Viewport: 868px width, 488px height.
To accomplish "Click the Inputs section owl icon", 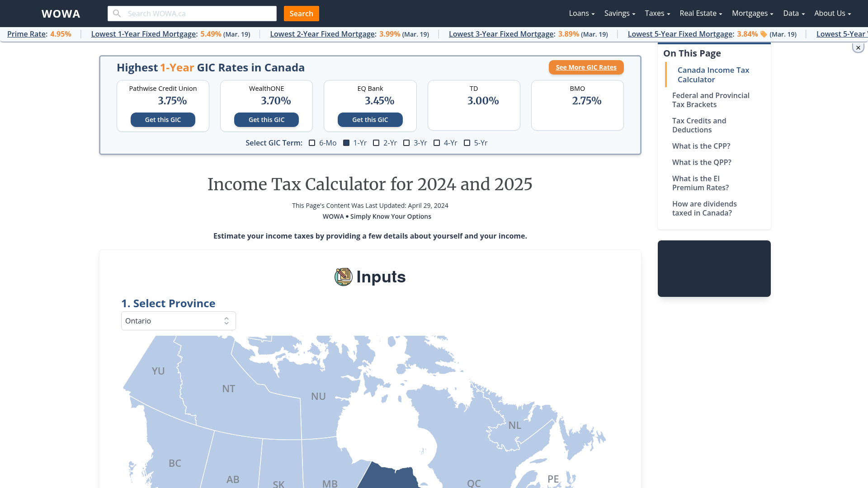I will (344, 277).
